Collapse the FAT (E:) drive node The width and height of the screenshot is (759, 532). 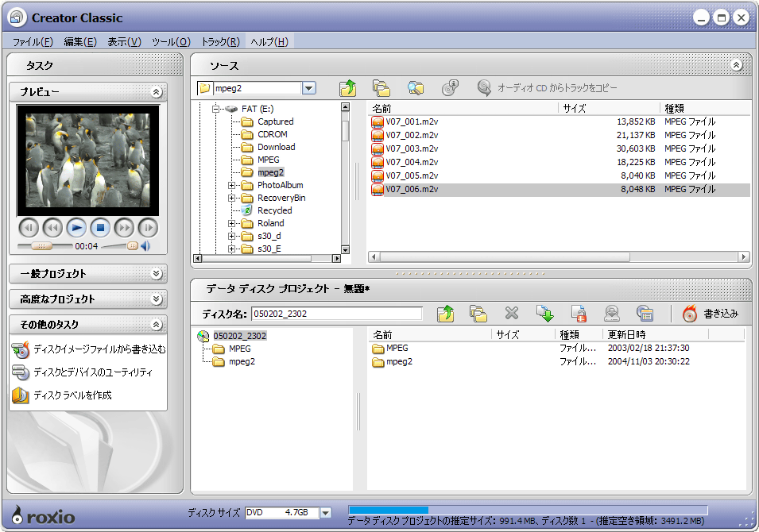click(x=216, y=109)
